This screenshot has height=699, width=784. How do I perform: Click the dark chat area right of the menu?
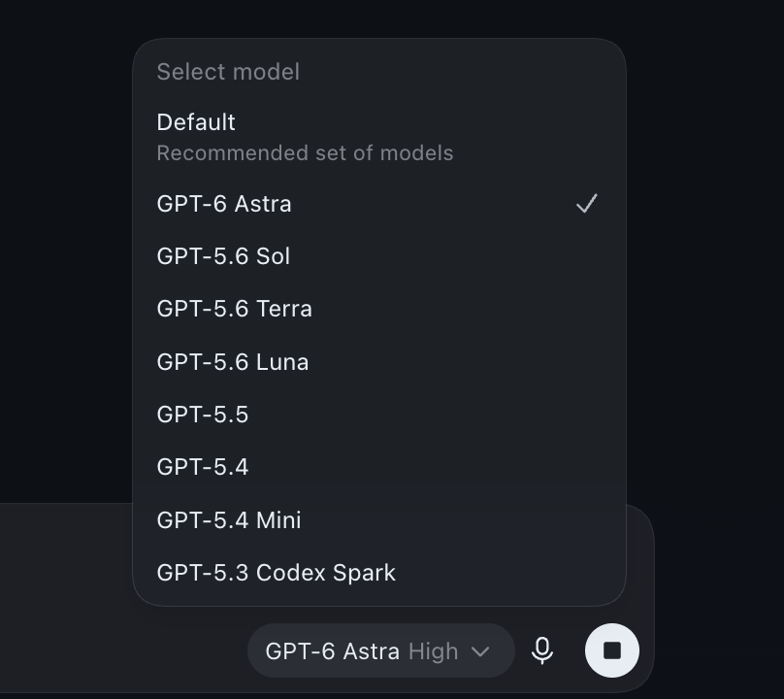705,250
